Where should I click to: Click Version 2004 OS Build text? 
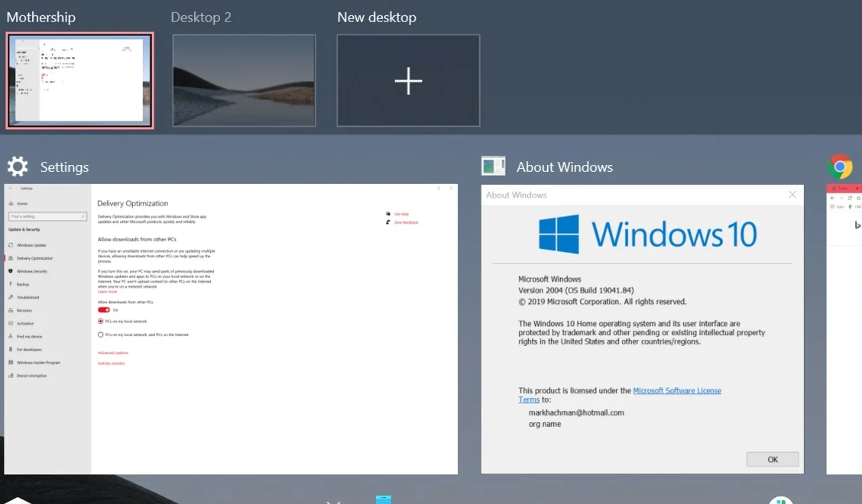pyautogui.click(x=575, y=290)
